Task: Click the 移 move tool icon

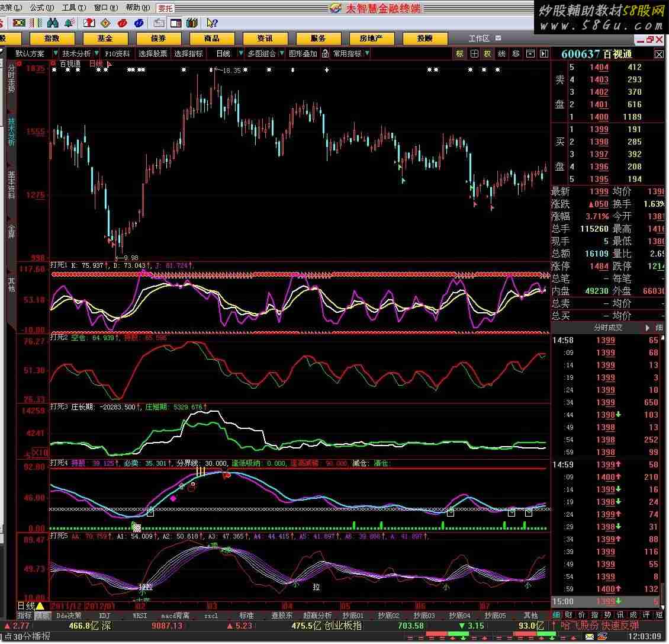Action: coord(516,53)
